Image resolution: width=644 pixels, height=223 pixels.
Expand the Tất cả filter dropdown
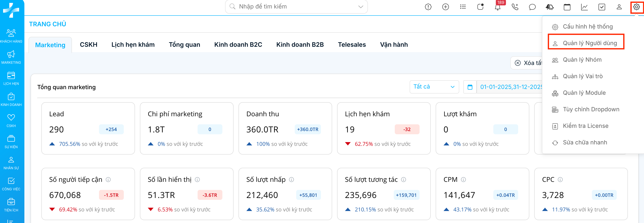[434, 87]
